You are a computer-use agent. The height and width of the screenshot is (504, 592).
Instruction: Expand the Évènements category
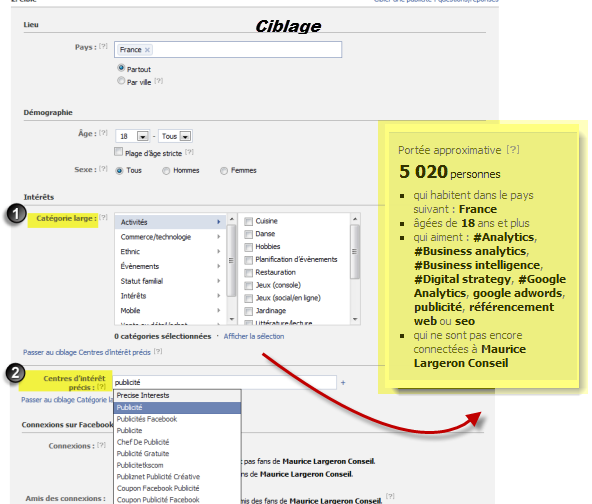pos(171,266)
